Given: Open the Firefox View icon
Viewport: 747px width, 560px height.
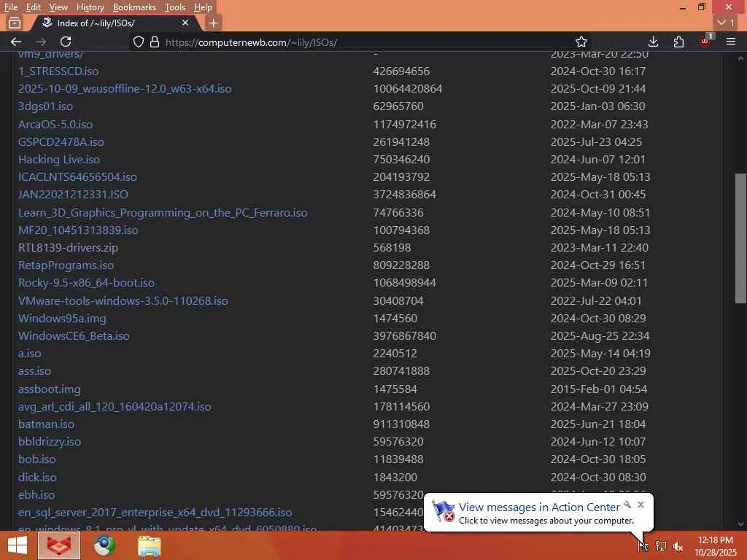Looking at the screenshot, I should pyautogui.click(x=15, y=23).
